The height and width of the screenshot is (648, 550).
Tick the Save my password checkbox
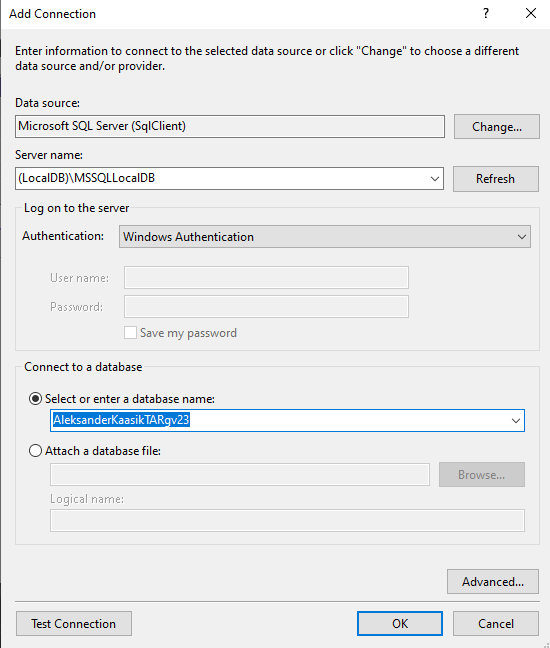131,333
